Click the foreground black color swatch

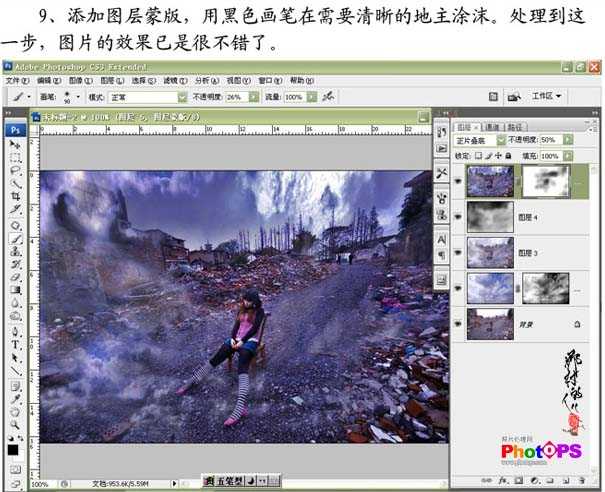click(13, 450)
